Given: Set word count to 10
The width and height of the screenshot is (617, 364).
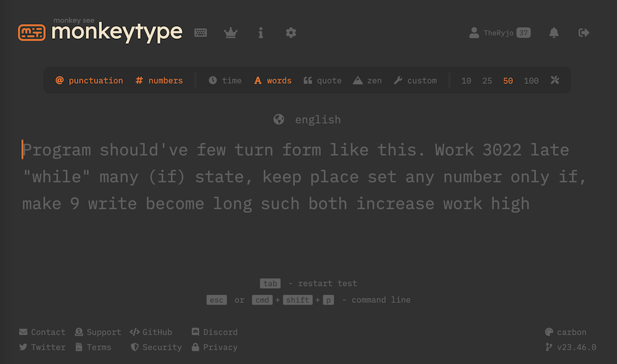Looking at the screenshot, I should 466,81.
